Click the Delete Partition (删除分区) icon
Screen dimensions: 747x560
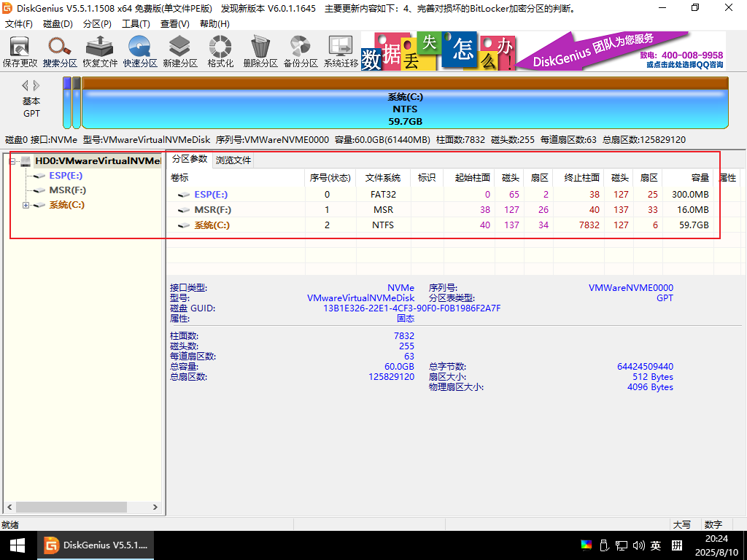(260, 52)
